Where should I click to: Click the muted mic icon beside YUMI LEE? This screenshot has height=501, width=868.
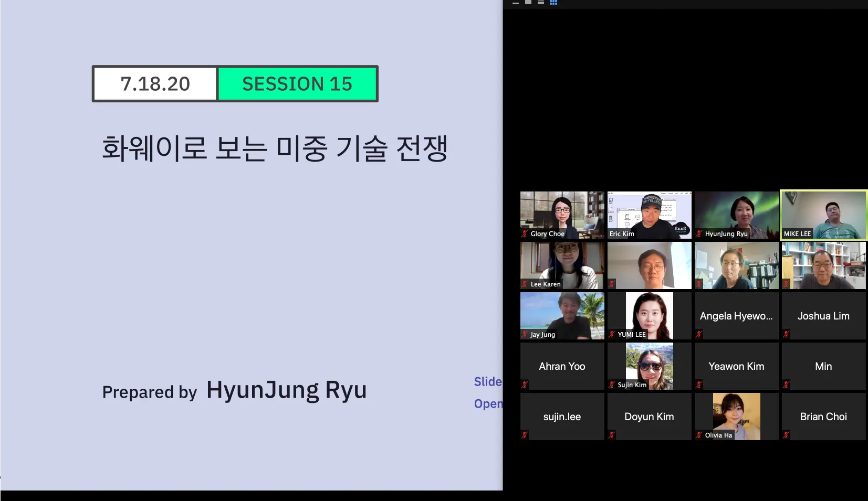coord(612,334)
